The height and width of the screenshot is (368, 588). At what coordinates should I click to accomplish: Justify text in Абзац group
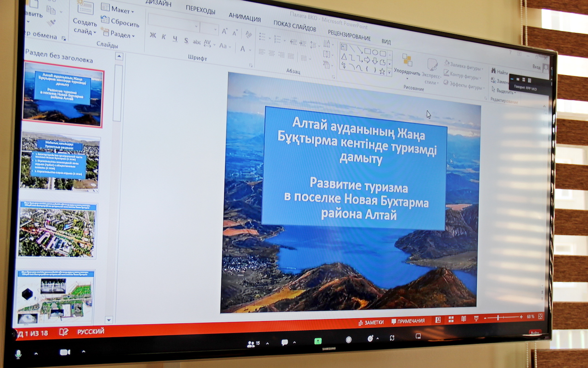[290, 56]
